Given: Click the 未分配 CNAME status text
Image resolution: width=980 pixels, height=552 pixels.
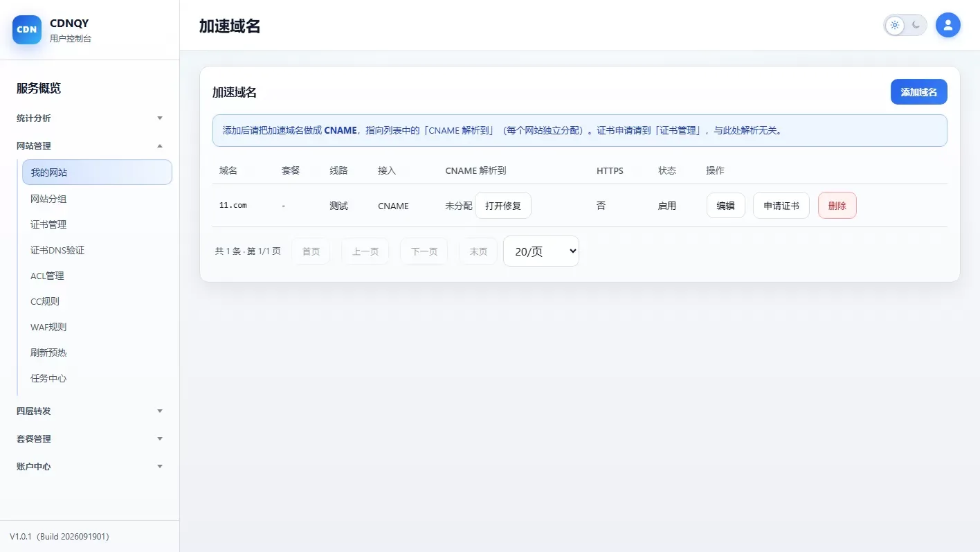Looking at the screenshot, I should click(458, 206).
